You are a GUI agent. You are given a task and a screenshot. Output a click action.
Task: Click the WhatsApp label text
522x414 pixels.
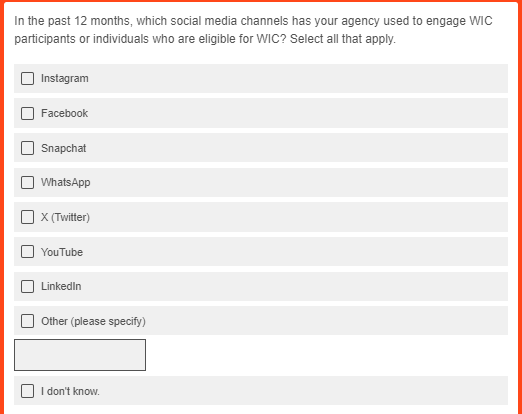click(x=66, y=183)
